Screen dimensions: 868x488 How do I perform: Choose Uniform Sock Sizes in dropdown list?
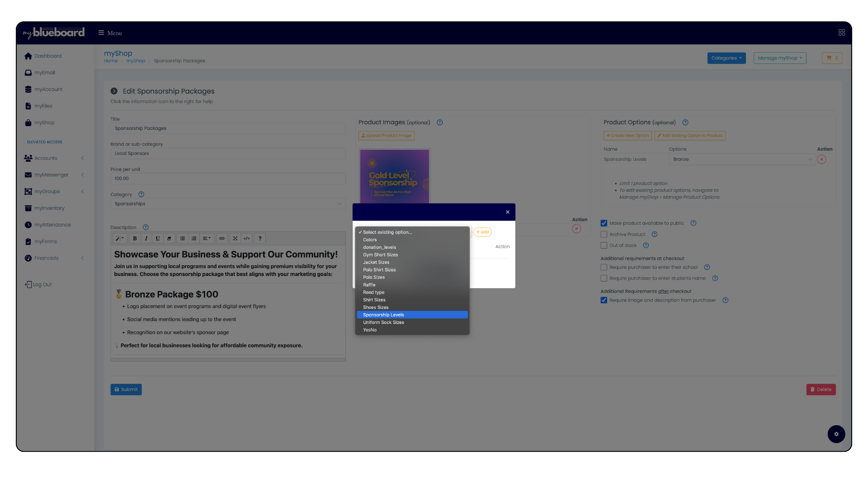click(383, 323)
